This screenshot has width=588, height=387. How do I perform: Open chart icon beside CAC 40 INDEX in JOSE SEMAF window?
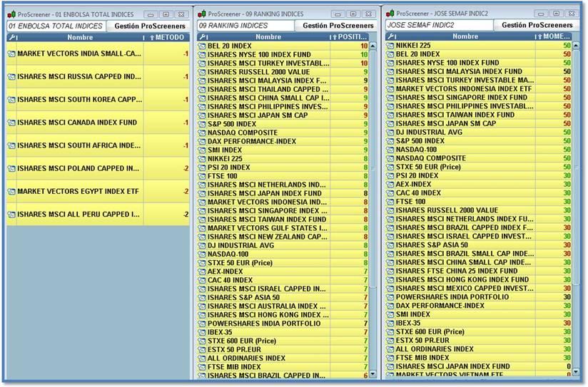pos(390,193)
